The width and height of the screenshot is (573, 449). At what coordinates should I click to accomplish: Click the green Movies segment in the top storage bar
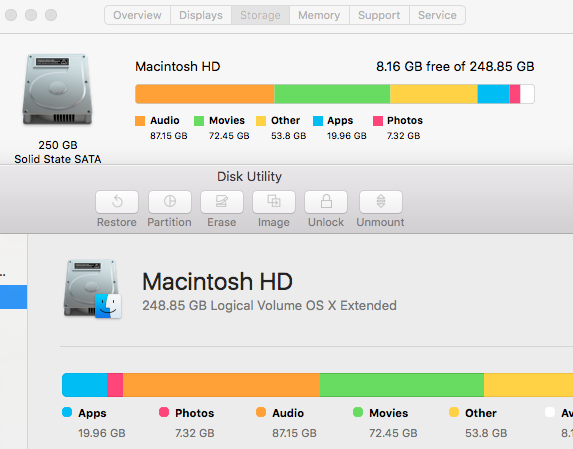(332, 94)
